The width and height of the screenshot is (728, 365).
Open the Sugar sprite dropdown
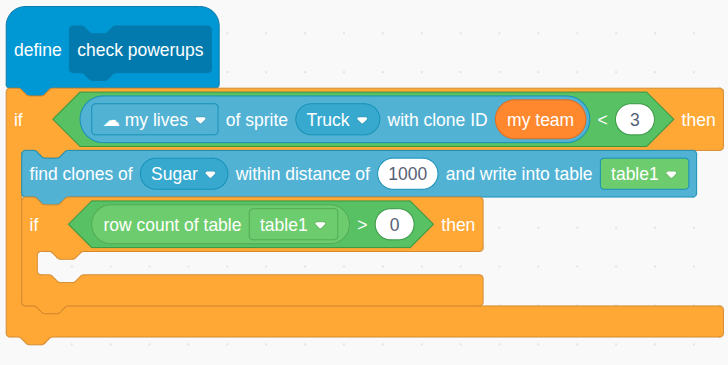pos(184,174)
